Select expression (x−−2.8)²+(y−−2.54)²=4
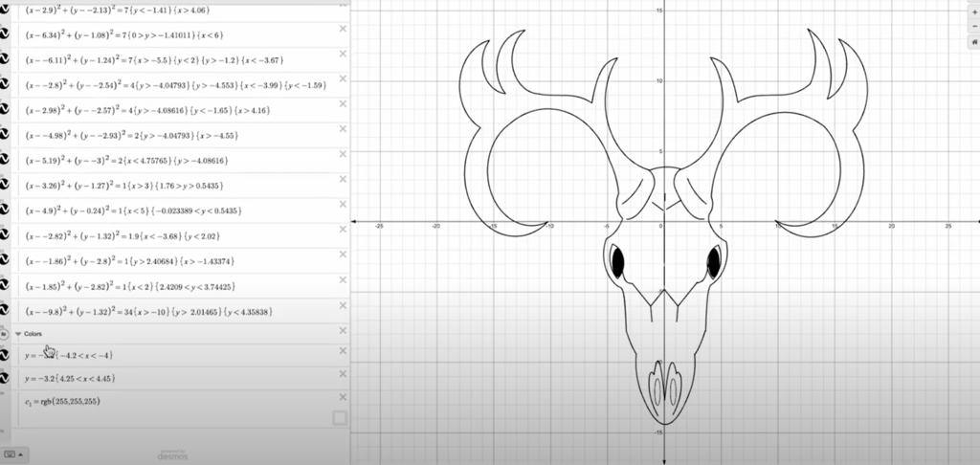This screenshot has height=465, width=980. point(176,85)
